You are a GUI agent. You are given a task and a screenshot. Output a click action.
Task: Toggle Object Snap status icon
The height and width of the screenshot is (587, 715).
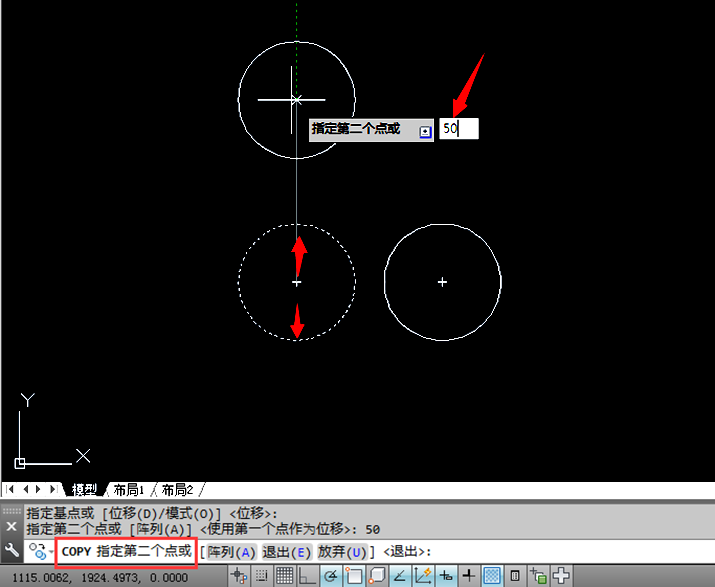click(354, 576)
